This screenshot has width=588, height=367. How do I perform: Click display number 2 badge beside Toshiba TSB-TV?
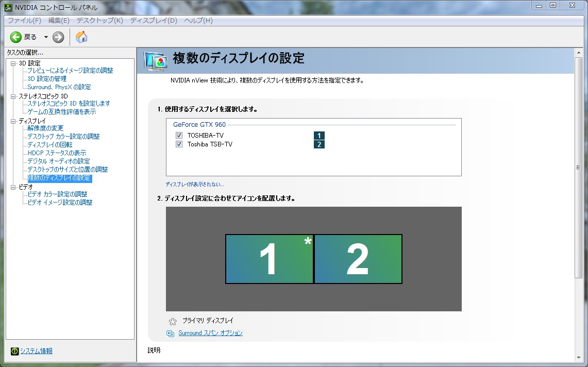pyautogui.click(x=319, y=144)
